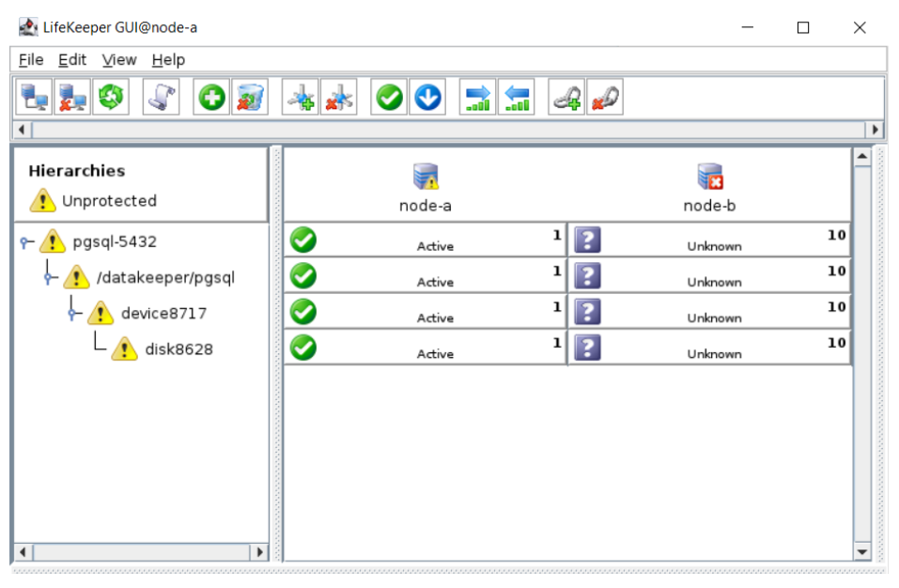
Task: Click the Unknown status text for pgsql-5432 on node-b
Action: 714,246
